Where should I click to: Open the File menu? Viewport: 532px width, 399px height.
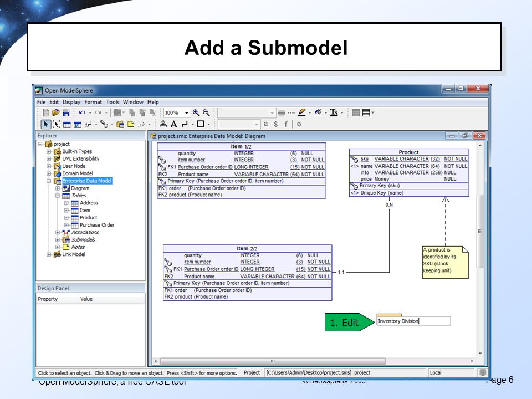(x=41, y=102)
